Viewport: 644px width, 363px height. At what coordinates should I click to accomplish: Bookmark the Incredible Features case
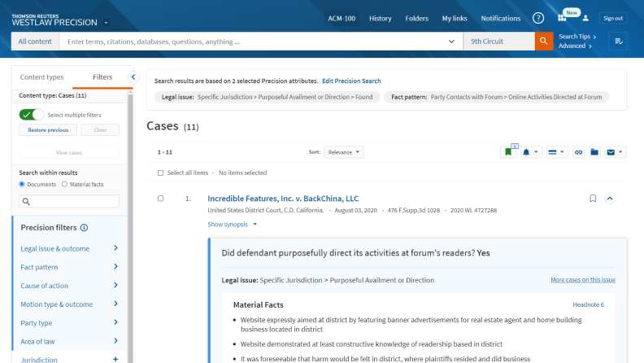click(x=593, y=198)
